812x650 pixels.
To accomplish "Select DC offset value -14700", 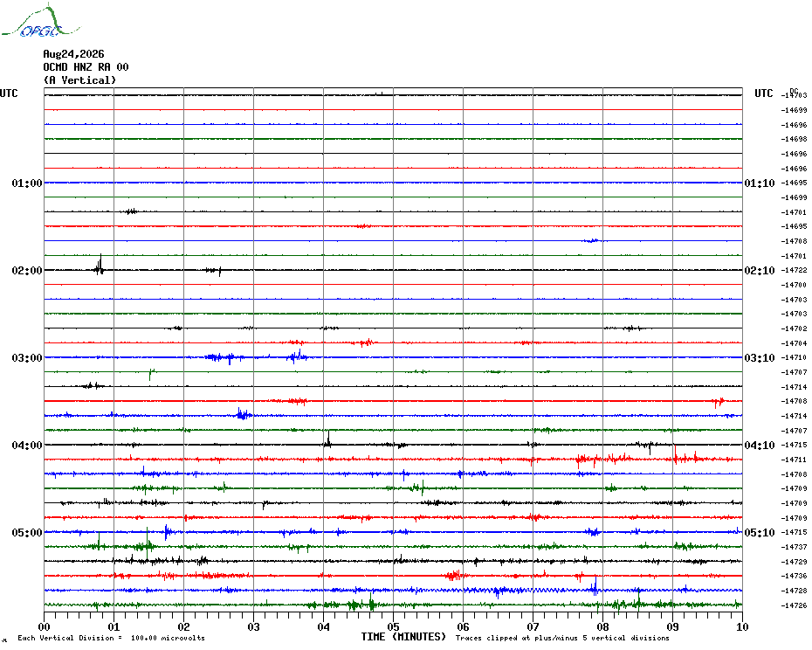I will tap(794, 285).
